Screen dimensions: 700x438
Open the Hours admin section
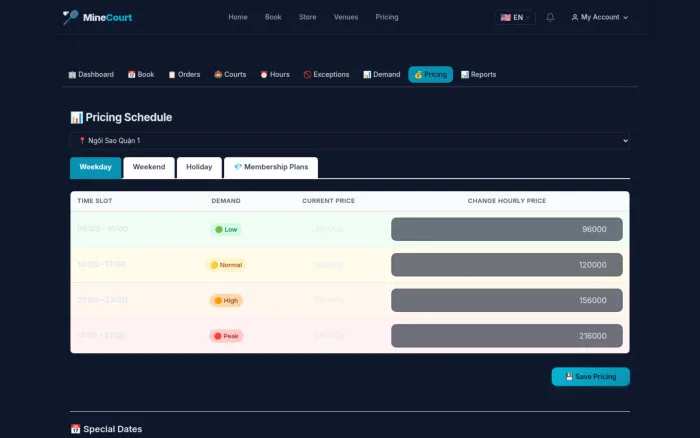coord(275,75)
